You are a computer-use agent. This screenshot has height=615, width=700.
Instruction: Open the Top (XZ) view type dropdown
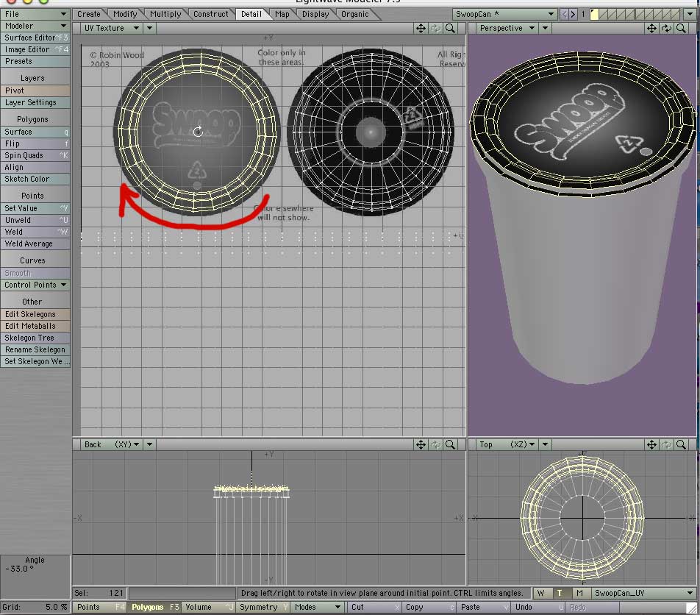coord(507,444)
